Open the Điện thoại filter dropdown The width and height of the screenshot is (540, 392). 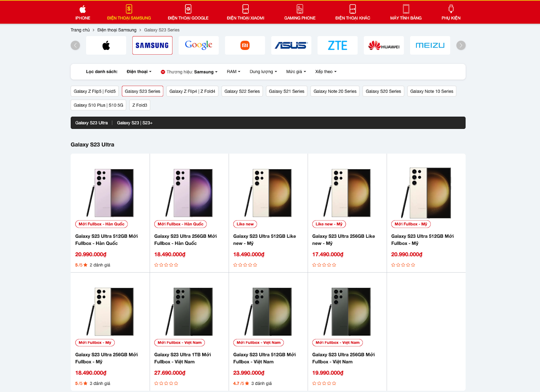click(x=139, y=72)
